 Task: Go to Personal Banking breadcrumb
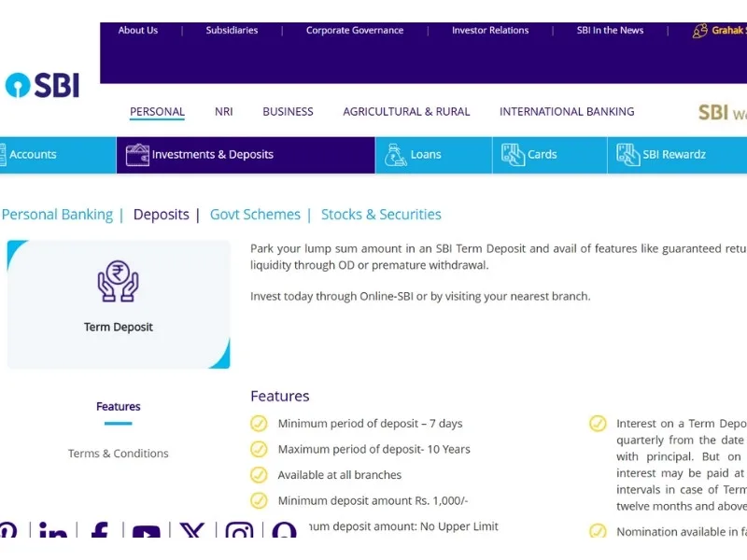57,215
